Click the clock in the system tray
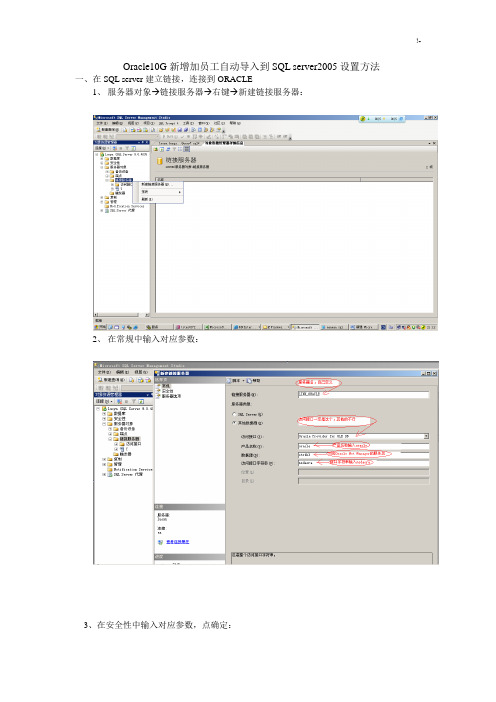 pyautogui.click(x=431, y=327)
